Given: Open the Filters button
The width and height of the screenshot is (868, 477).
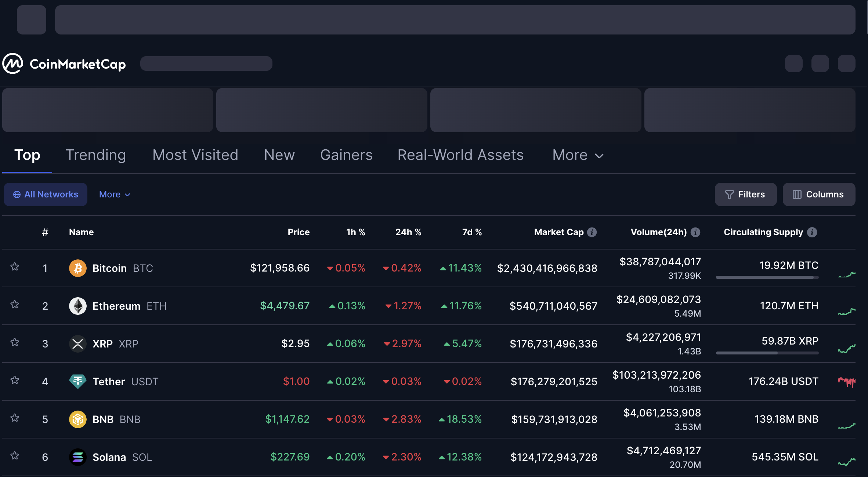Looking at the screenshot, I should [x=745, y=194].
